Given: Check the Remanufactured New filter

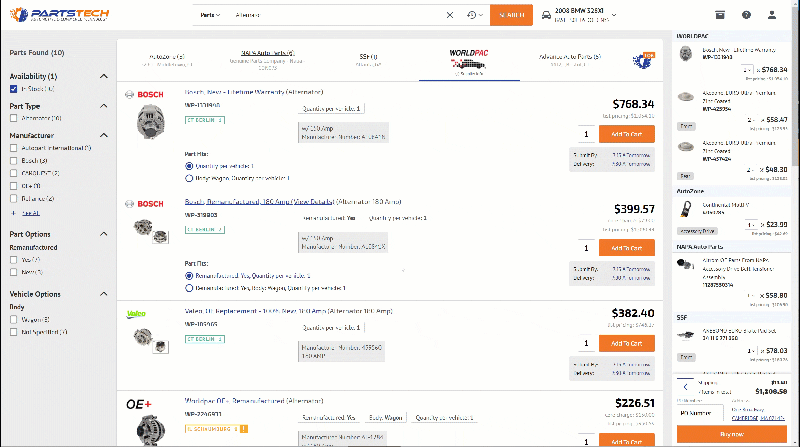Looking at the screenshot, I should [14, 272].
